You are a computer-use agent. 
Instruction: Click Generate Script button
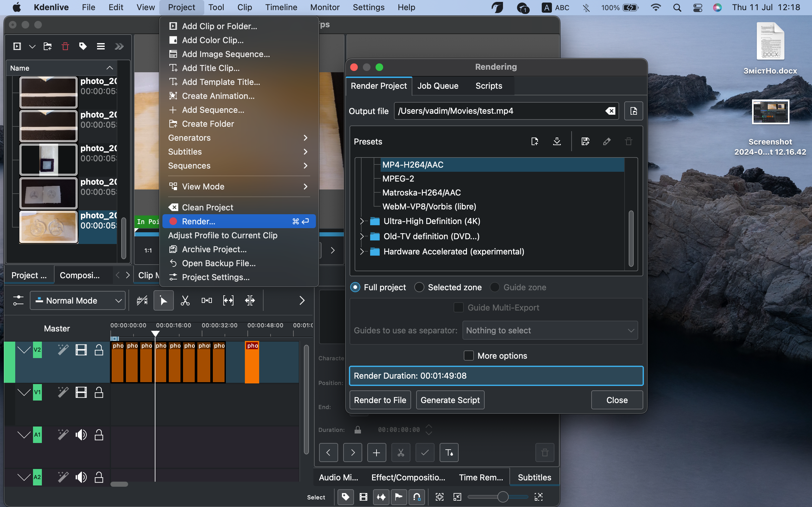(450, 400)
